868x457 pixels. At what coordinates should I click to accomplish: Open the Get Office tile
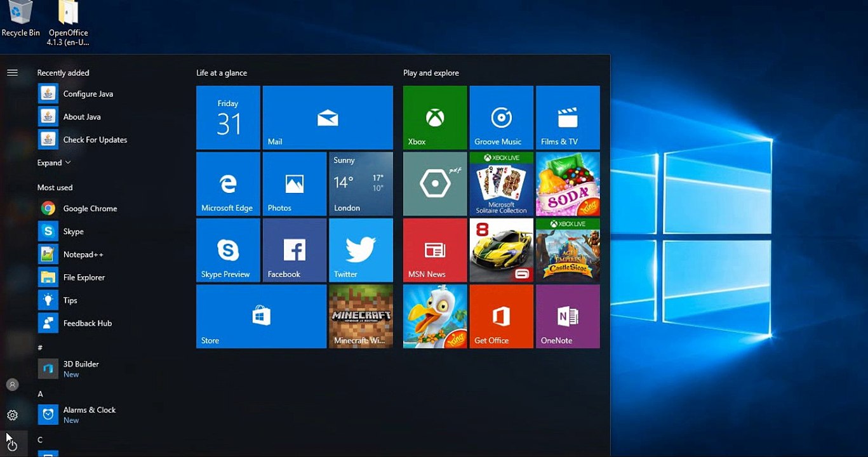pos(502,316)
